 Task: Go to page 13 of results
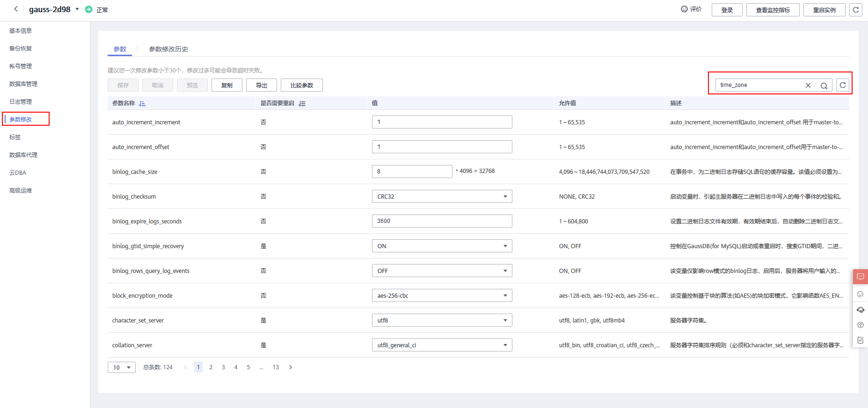276,367
